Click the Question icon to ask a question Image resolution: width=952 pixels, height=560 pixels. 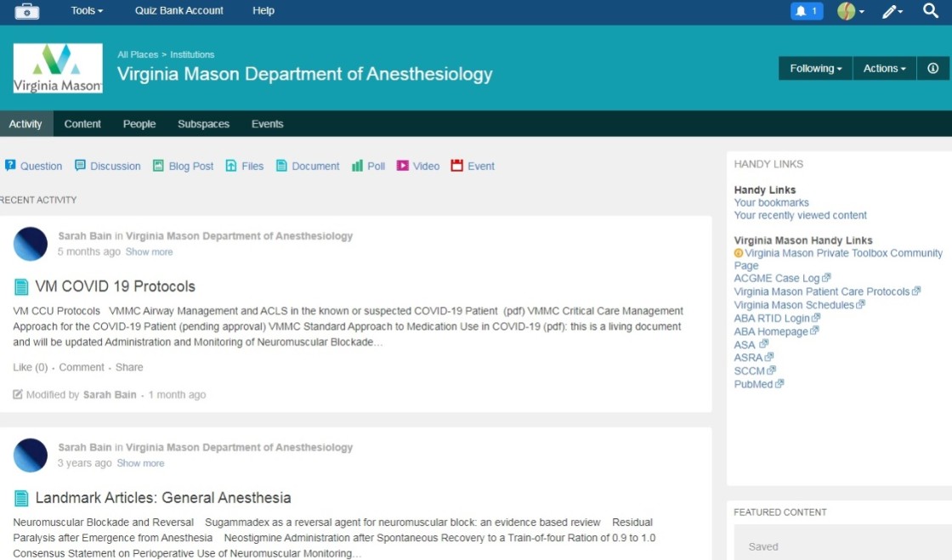tap(10, 165)
